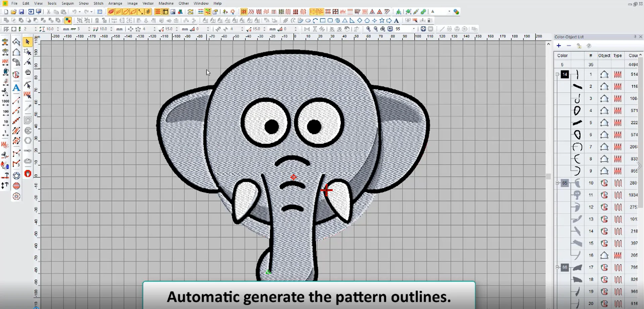The image size is (644, 309).
Task: Toggle the highlighted color display button
Action: coord(68,20)
